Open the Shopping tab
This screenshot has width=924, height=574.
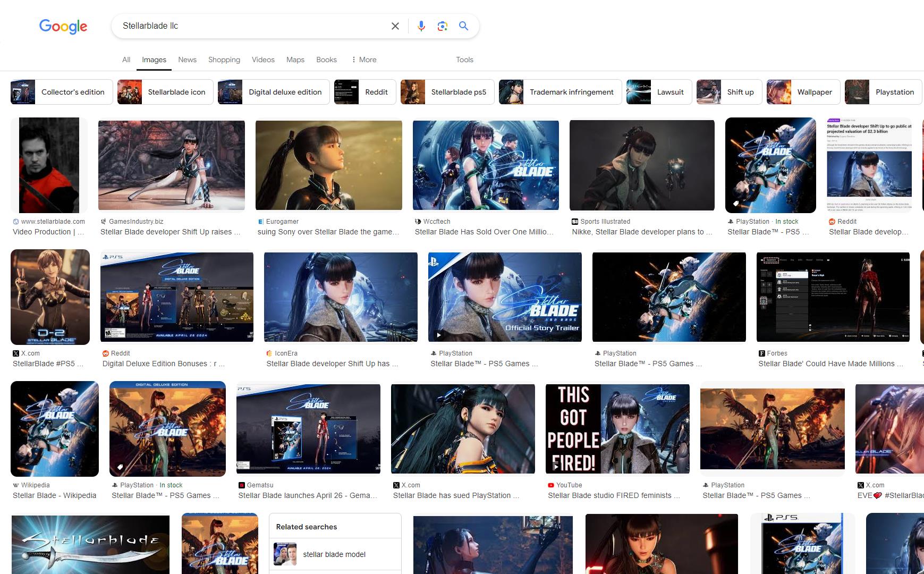point(224,60)
